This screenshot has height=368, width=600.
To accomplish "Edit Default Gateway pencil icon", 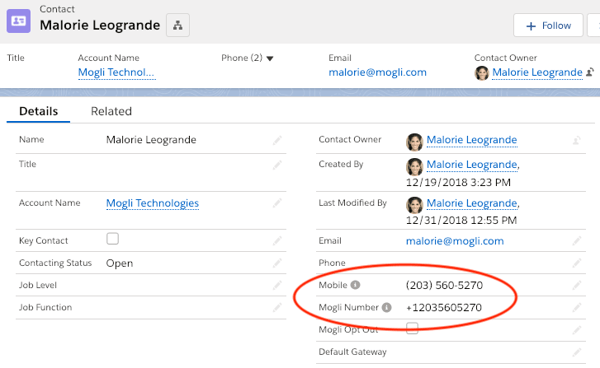I will (x=577, y=352).
